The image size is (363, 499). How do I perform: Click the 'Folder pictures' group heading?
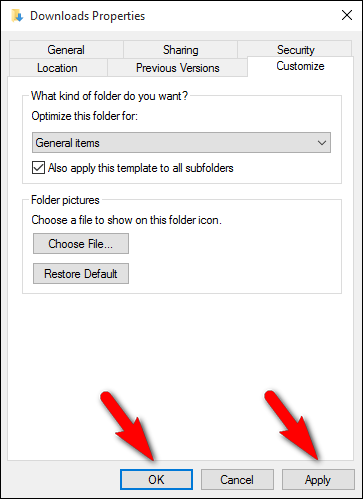[x=65, y=200]
